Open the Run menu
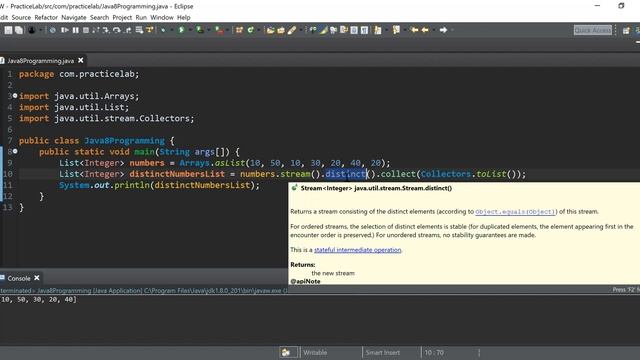Image resolution: width=640 pixels, height=360 pixels. 141,18
